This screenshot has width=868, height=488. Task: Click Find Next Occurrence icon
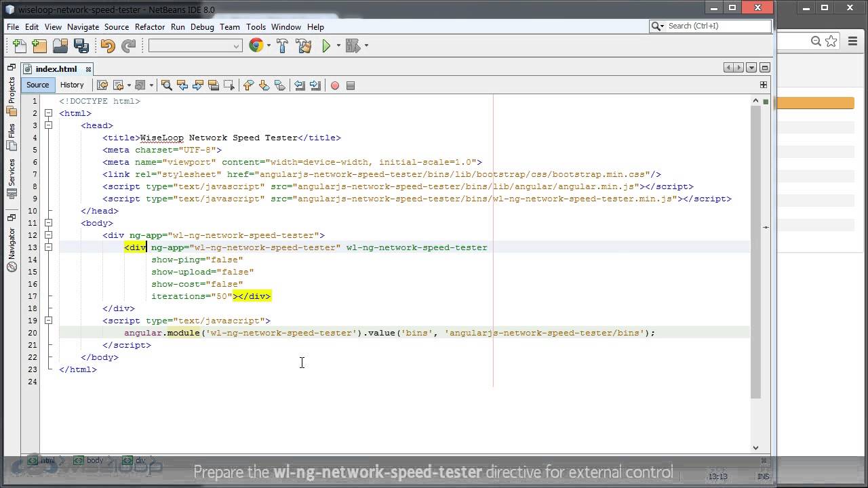[x=197, y=85]
